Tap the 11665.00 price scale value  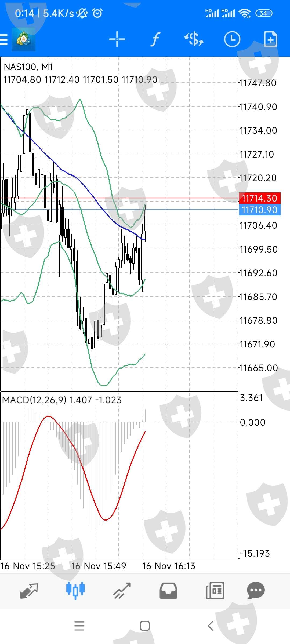[259, 368]
